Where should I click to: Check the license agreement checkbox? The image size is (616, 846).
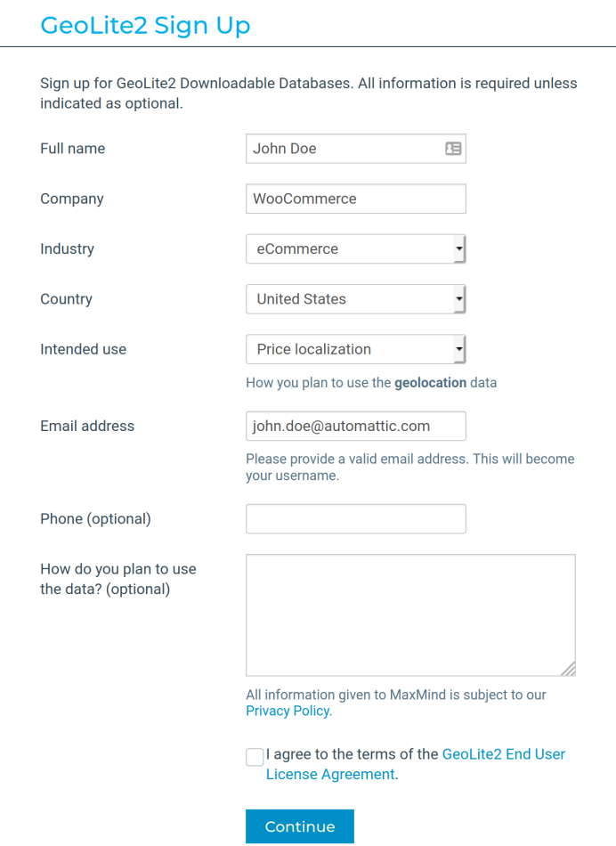(x=254, y=756)
